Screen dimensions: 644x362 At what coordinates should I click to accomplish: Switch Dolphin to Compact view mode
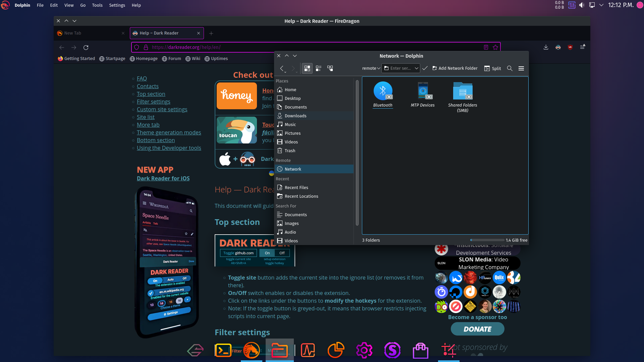tap(319, 68)
